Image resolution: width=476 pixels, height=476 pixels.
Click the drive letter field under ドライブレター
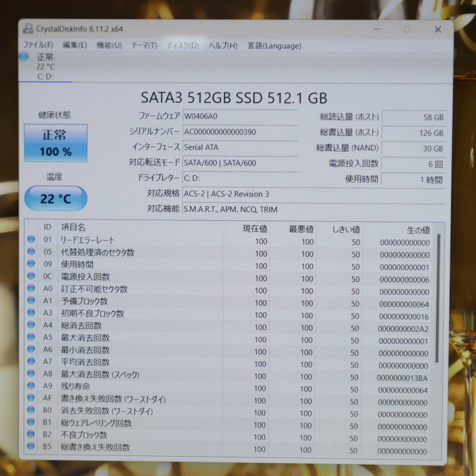click(240, 178)
